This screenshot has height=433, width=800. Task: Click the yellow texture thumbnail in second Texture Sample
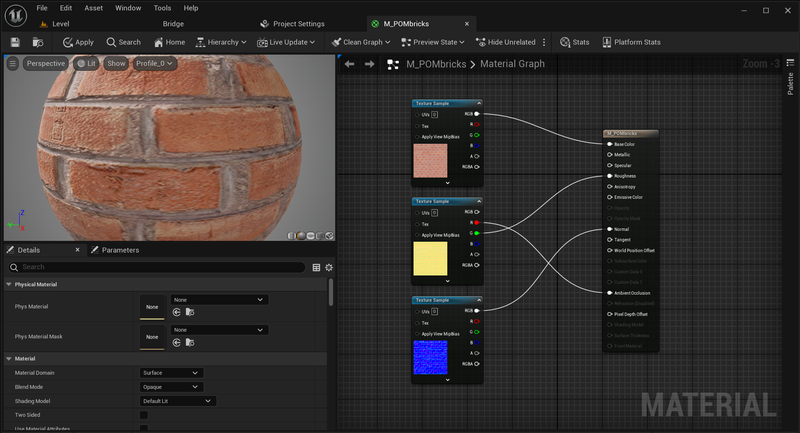pos(430,259)
